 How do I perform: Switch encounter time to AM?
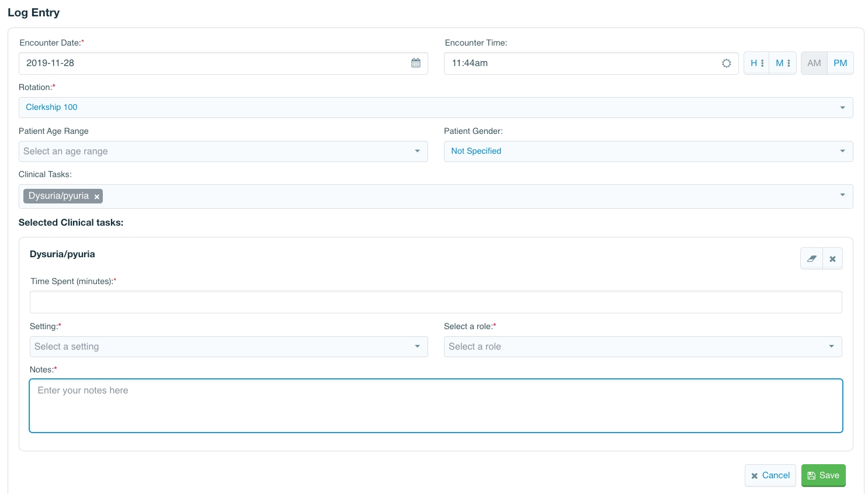[814, 63]
